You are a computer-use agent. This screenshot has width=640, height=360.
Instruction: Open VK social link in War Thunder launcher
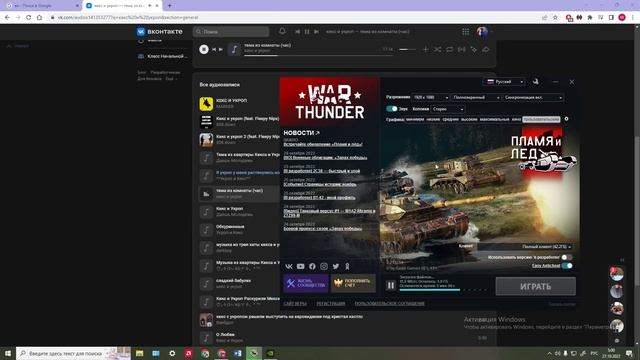click(x=289, y=267)
